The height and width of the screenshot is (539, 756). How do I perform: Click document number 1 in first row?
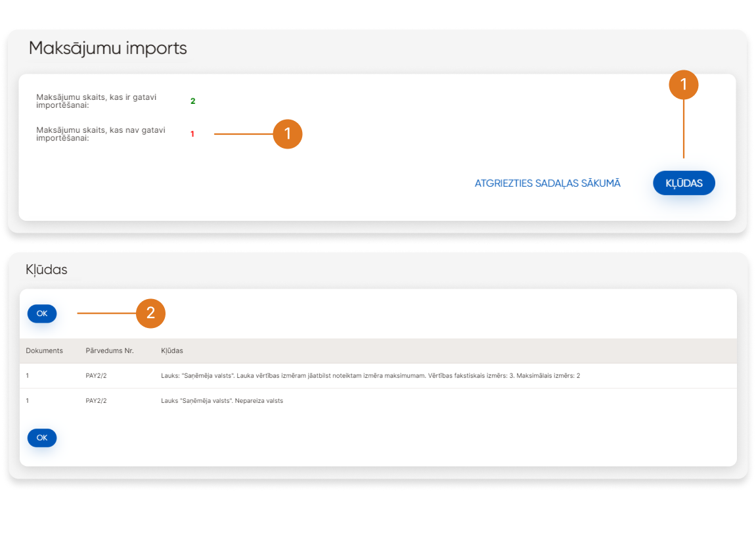tap(28, 376)
